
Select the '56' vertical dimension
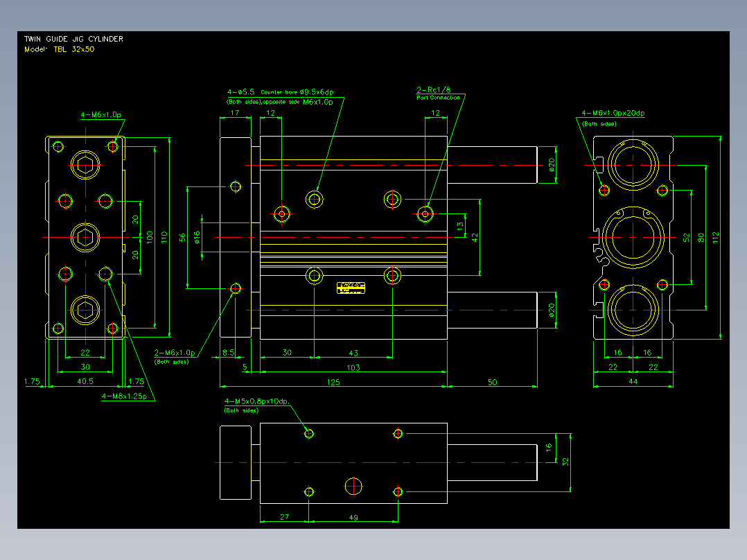182,237
